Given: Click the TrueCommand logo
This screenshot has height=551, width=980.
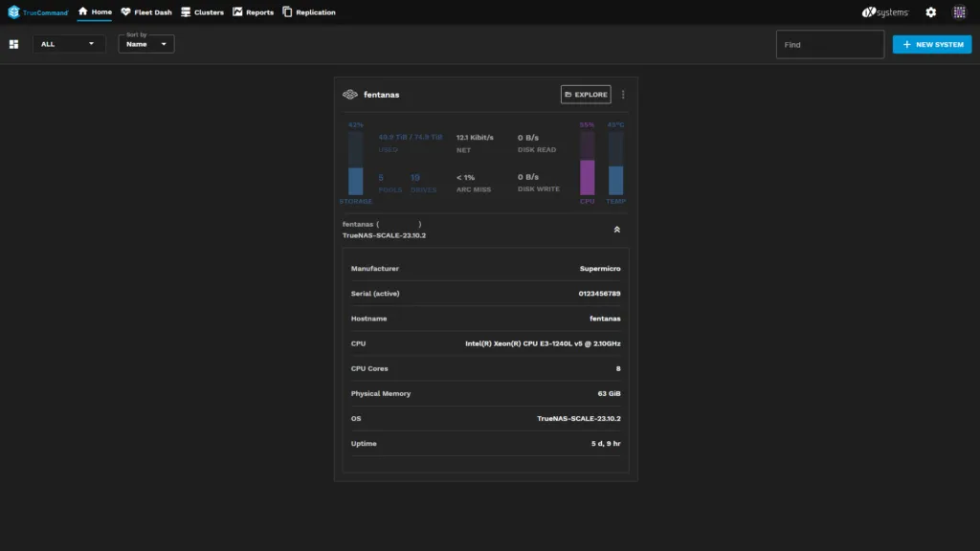Looking at the screenshot, I should click(33, 12).
